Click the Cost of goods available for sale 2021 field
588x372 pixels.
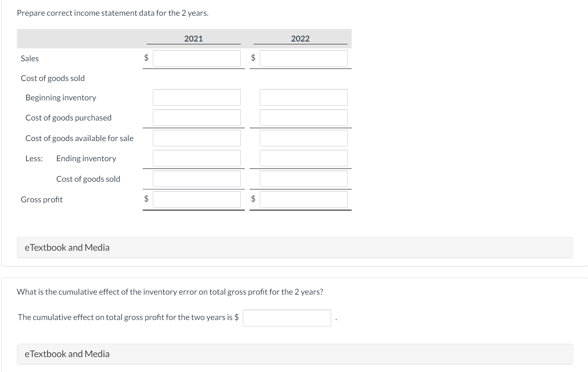[196, 137]
